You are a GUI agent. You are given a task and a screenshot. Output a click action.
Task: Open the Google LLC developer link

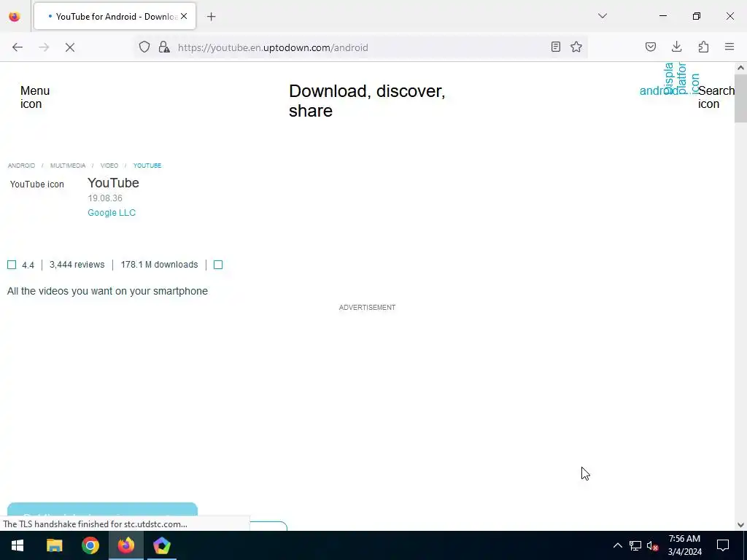pos(112,213)
